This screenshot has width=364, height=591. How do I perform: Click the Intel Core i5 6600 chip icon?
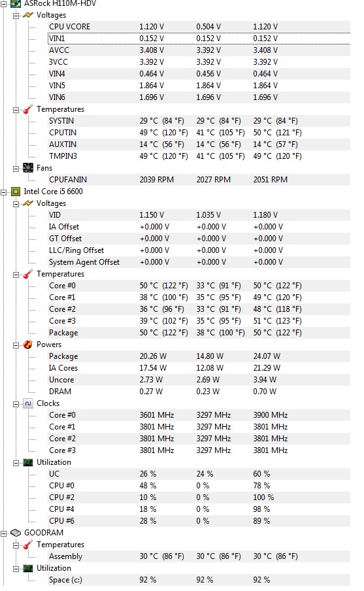click(x=16, y=192)
